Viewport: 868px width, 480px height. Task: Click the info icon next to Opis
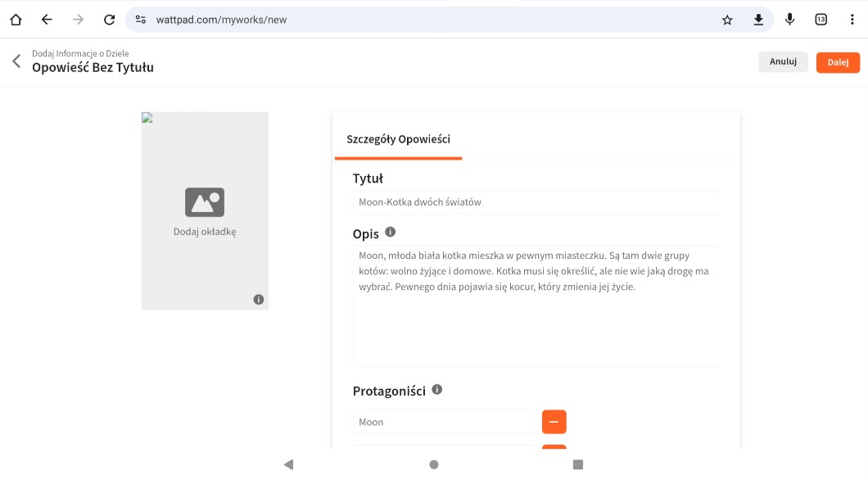[x=391, y=233]
